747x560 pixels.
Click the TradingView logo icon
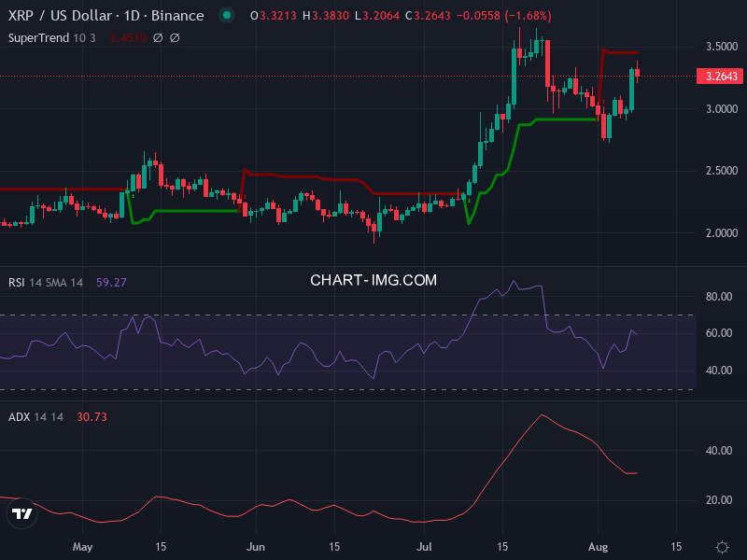pos(21,513)
